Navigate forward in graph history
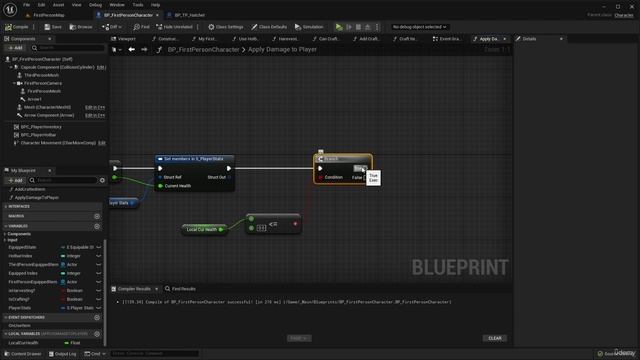 coord(144,49)
